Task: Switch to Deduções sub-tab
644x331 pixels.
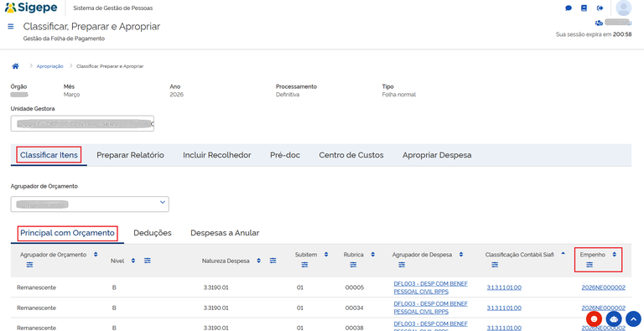Action: [153, 233]
